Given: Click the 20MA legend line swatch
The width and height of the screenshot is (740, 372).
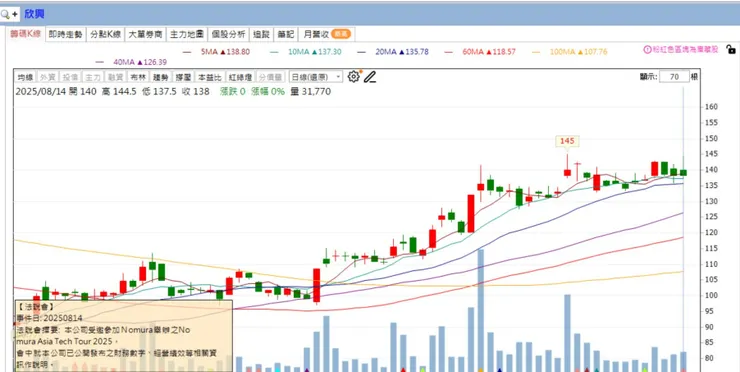Looking at the screenshot, I should (x=362, y=52).
